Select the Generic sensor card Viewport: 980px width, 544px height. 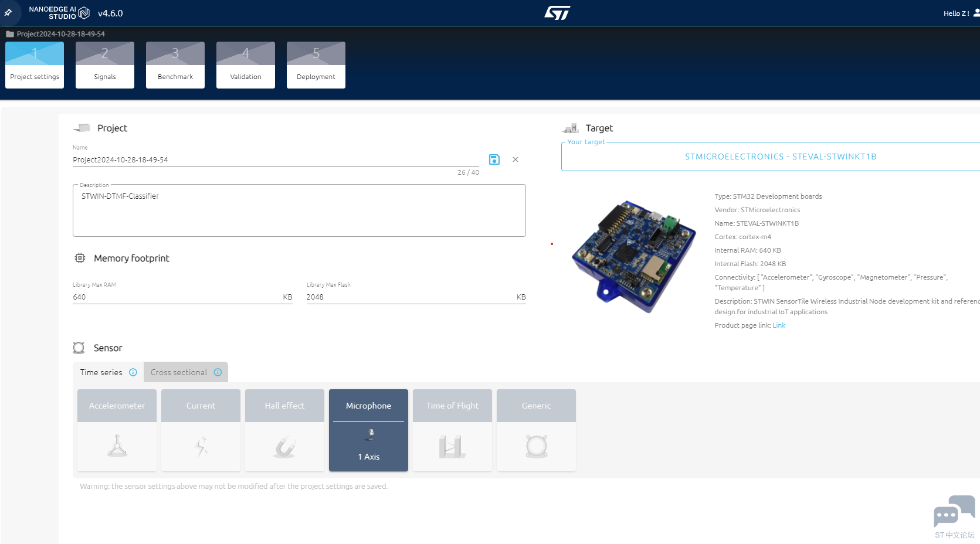pyautogui.click(x=536, y=430)
